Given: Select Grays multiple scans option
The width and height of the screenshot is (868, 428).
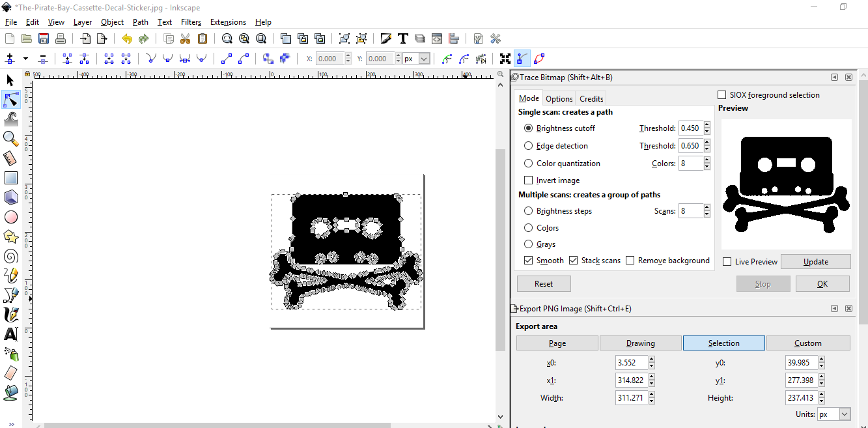Looking at the screenshot, I should (x=528, y=244).
